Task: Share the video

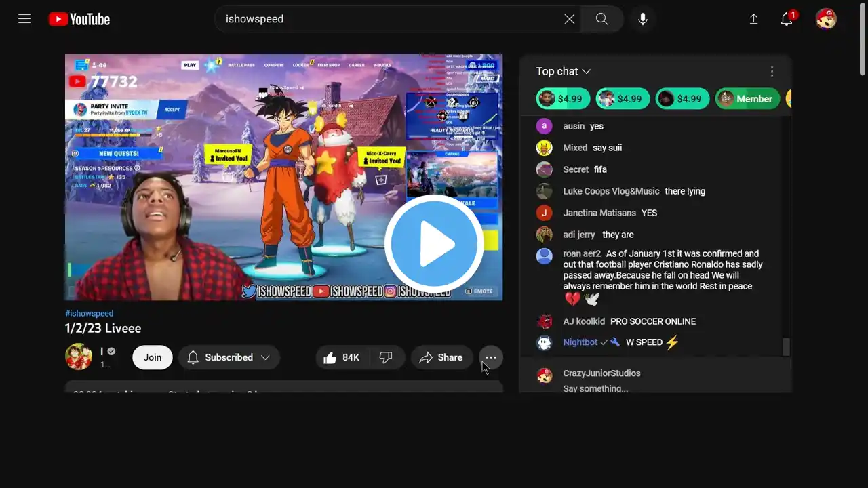Action: [x=441, y=357]
